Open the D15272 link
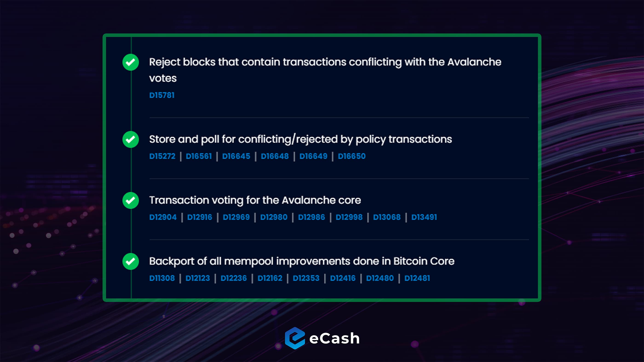 click(162, 156)
